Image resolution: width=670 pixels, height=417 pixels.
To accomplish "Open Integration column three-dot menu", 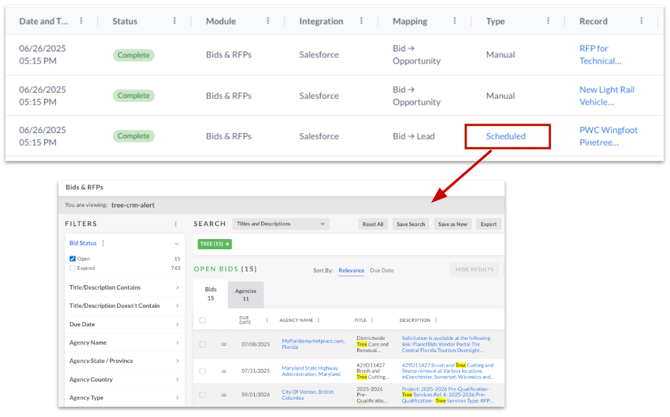I will [x=361, y=21].
